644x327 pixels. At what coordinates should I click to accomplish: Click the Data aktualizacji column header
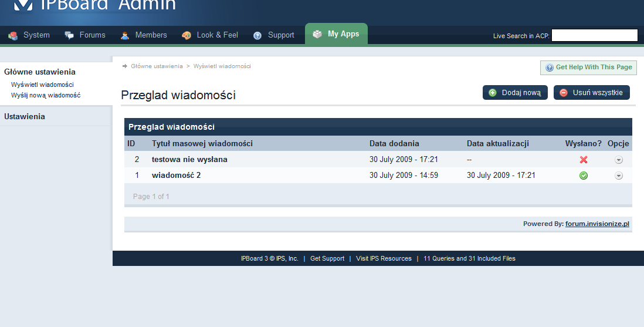(498, 144)
